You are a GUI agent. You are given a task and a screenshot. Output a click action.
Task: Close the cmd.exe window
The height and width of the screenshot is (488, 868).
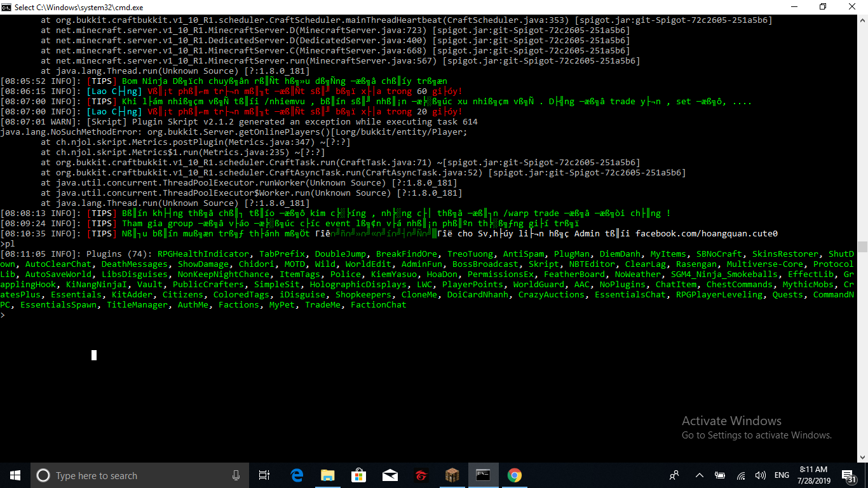852,7
